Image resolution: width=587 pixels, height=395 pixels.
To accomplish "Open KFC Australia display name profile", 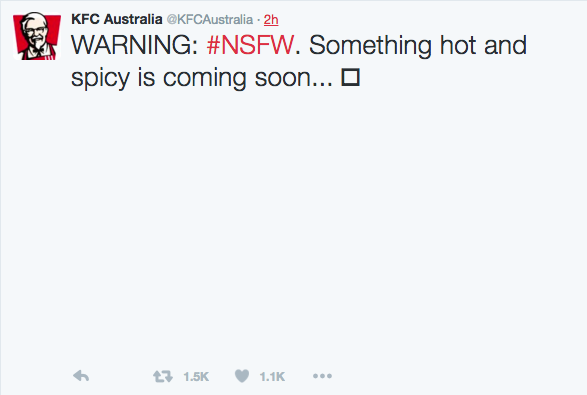I will pos(117,19).
